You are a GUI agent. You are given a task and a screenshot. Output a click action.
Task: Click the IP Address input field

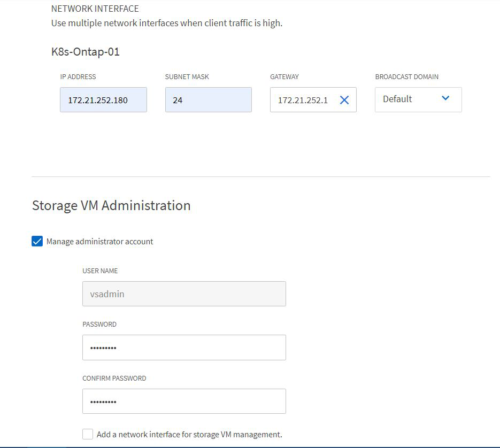pyautogui.click(x=103, y=100)
